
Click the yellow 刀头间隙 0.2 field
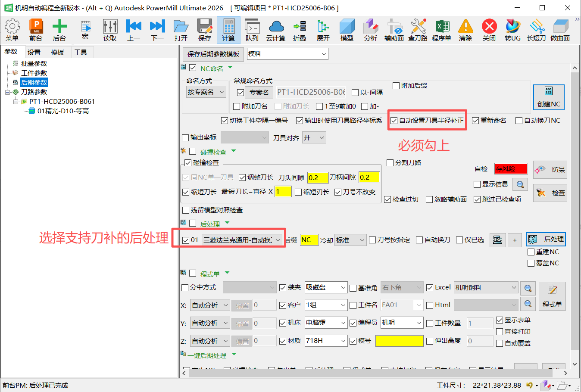318,177
